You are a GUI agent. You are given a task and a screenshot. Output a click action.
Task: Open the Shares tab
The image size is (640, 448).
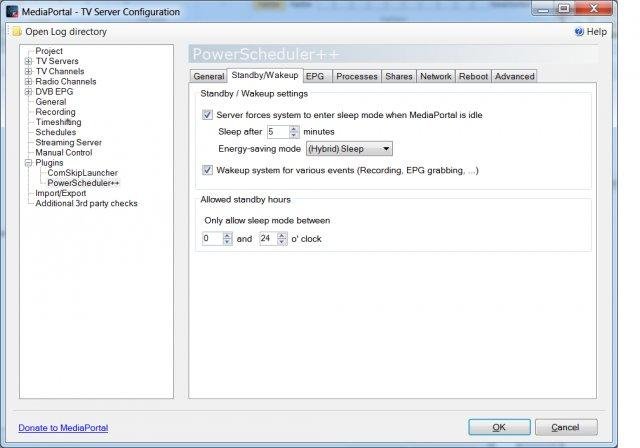click(x=399, y=76)
